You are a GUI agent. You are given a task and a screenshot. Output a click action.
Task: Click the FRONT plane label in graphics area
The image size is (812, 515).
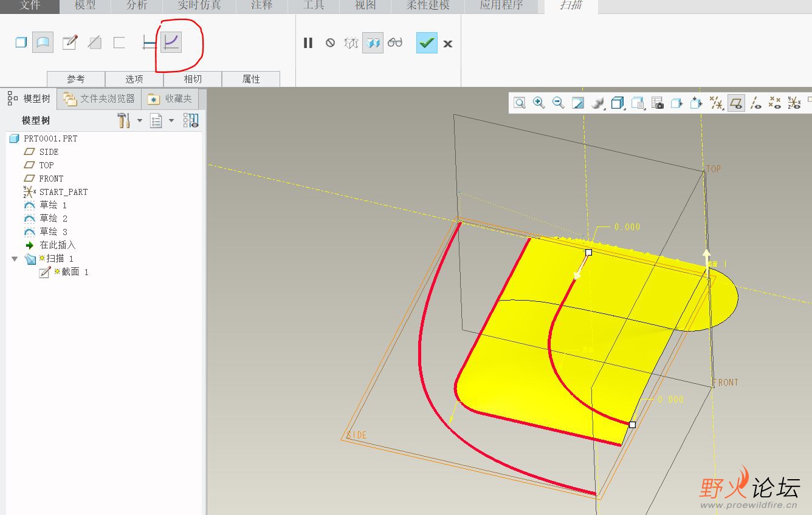pyautogui.click(x=725, y=383)
